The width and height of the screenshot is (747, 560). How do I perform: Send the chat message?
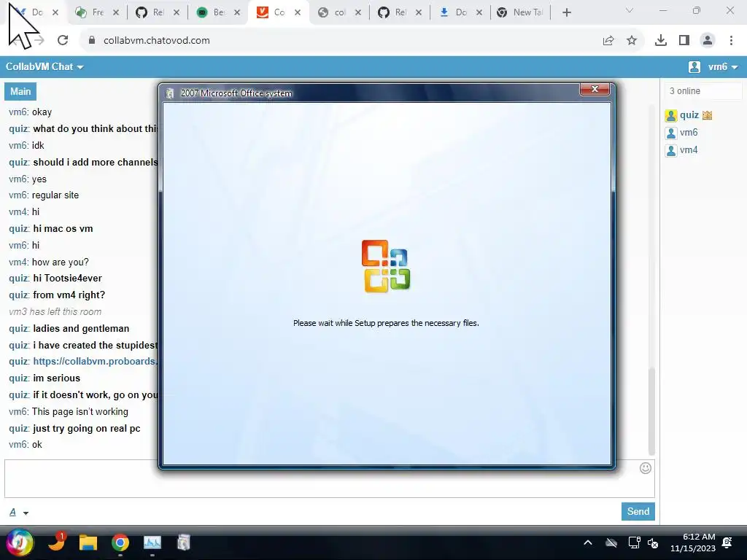[x=638, y=511]
